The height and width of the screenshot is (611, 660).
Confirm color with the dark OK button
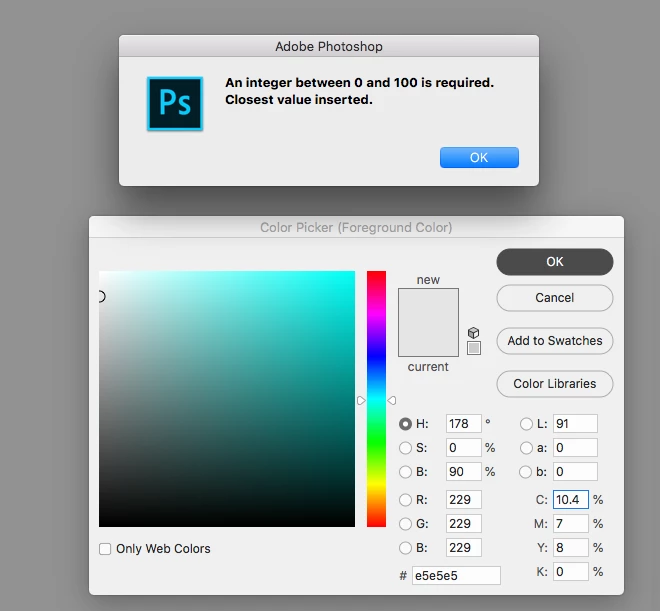(554, 262)
